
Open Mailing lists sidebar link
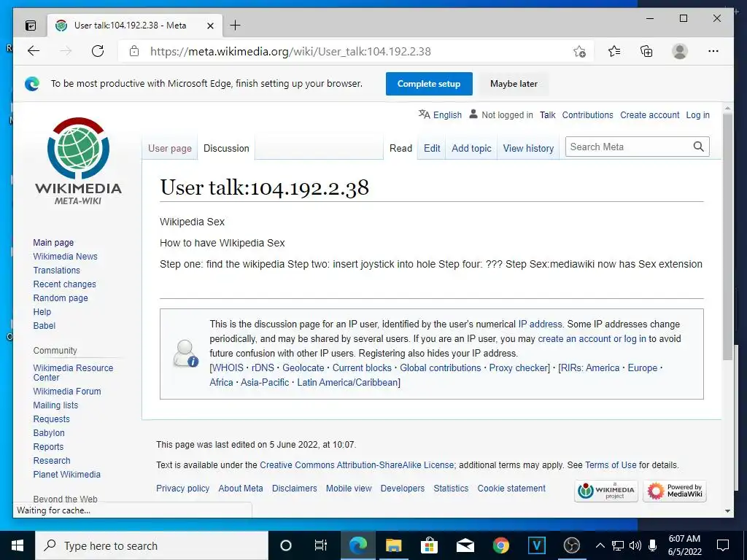[55, 405]
